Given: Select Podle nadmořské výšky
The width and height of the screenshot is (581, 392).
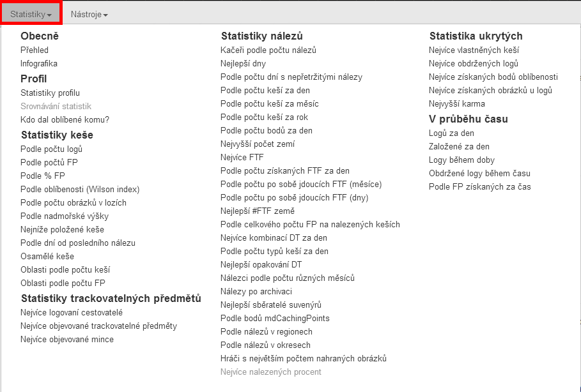Looking at the screenshot, I should pos(65,216).
